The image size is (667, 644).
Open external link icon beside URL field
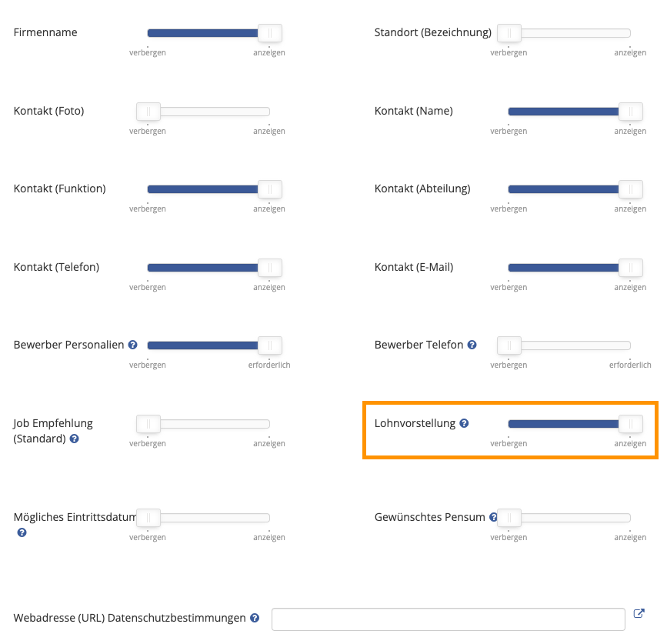point(639,613)
